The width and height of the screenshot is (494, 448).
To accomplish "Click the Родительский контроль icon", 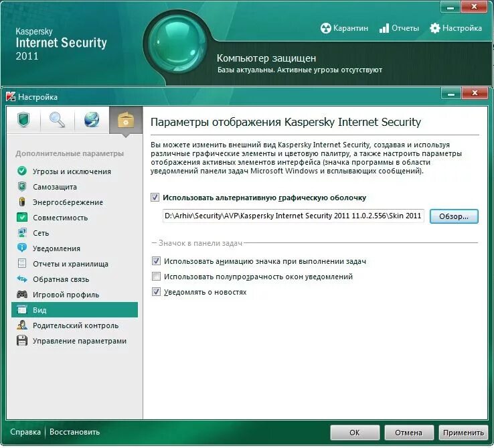I will (x=21, y=325).
